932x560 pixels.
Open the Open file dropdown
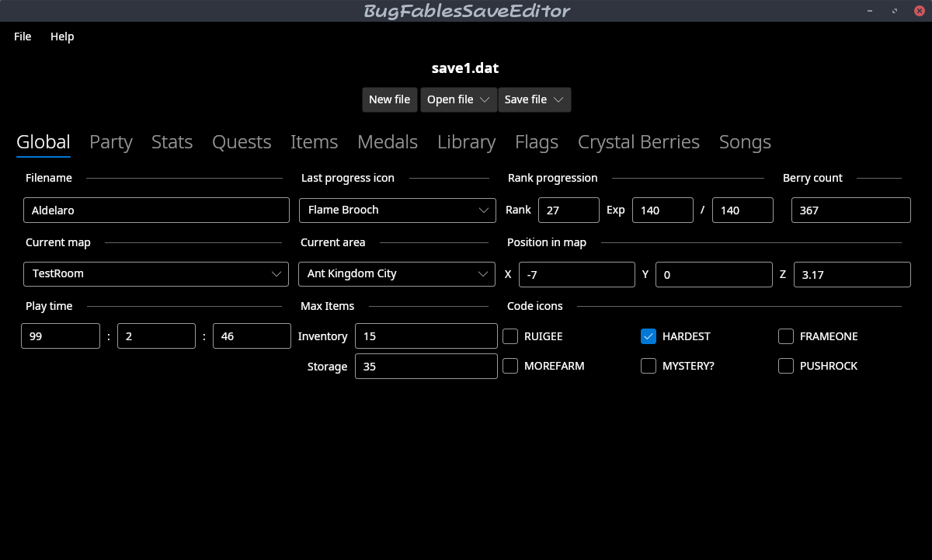tap(459, 99)
